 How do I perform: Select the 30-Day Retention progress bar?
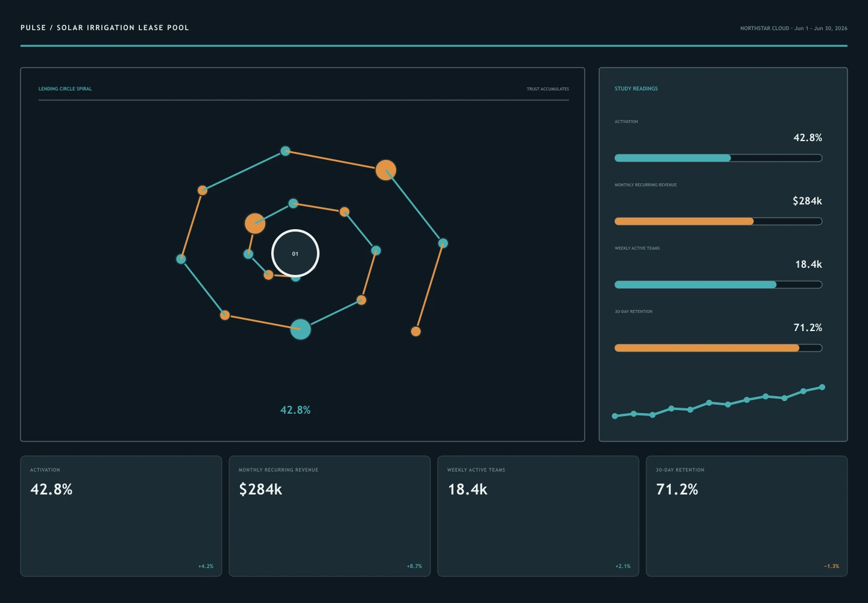click(x=718, y=348)
